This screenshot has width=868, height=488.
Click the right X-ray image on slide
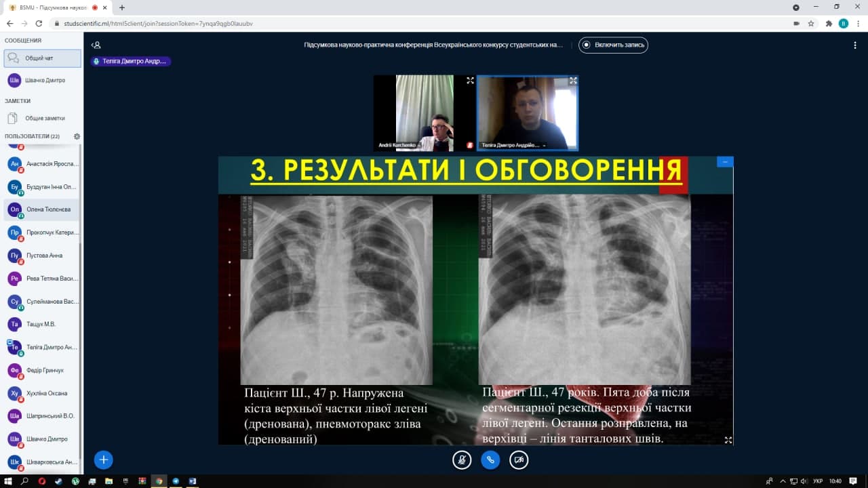(x=585, y=290)
